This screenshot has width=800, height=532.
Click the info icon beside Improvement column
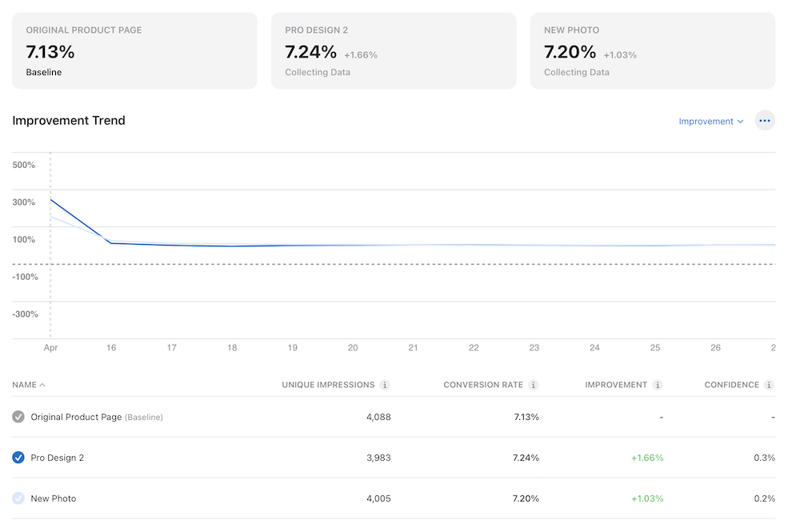click(658, 385)
